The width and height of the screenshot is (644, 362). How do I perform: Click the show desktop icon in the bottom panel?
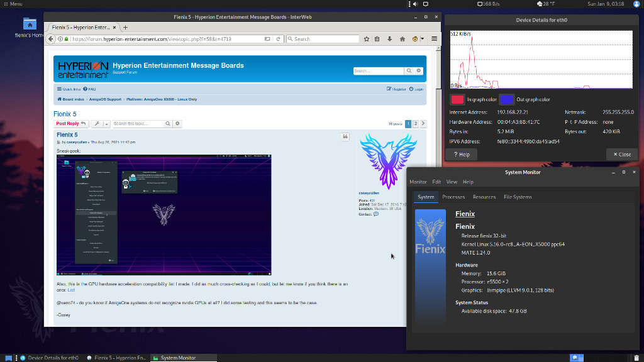pos(8,358)
